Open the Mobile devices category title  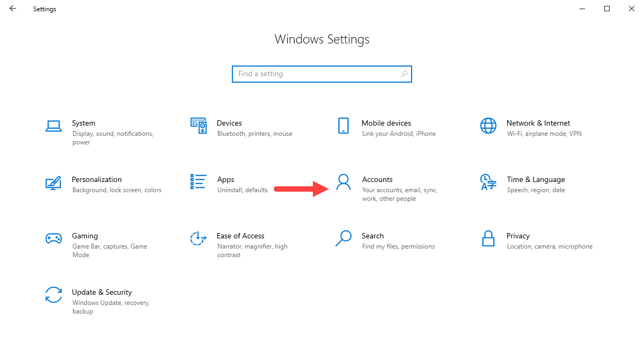click(x=386, y=123)
